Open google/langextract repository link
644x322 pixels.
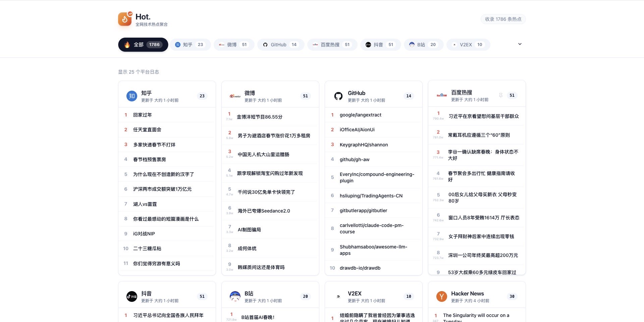(360, 115)
